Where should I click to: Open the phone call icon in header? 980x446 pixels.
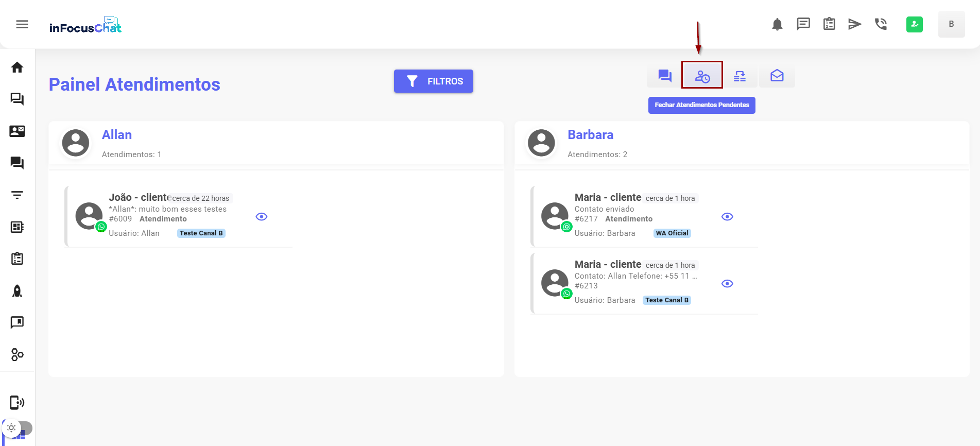coord(881,24)
